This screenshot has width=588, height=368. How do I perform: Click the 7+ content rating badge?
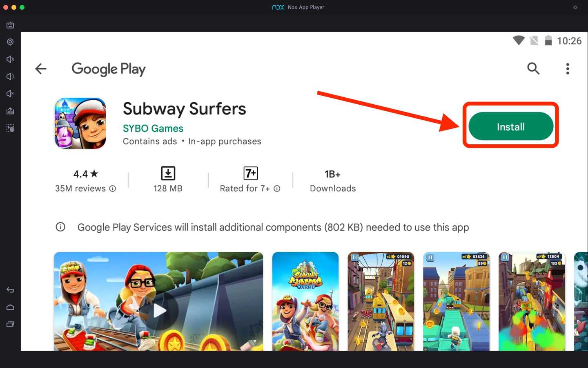pyautogui.click(x=251, y=173)
